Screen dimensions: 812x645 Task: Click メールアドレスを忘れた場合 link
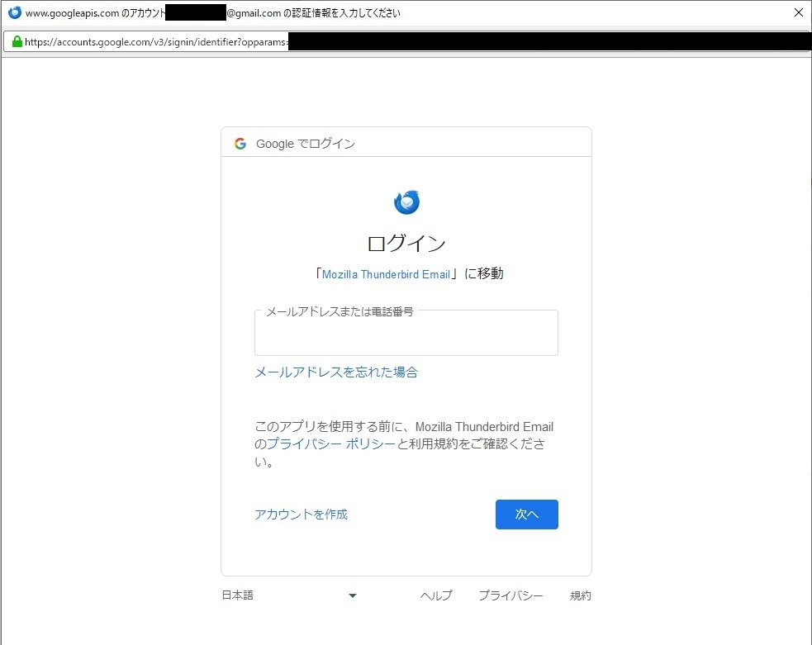[x=336, y=372]
